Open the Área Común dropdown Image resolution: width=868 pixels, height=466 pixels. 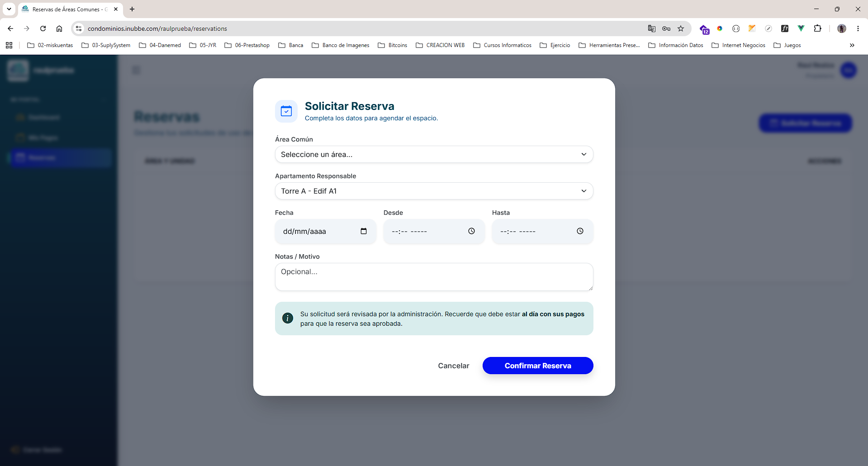pyautogui.click(x=434, y=154)
